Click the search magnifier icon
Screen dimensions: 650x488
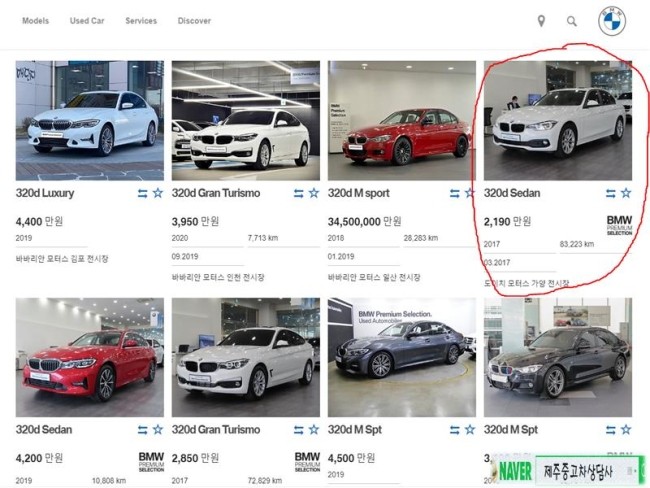572,21
